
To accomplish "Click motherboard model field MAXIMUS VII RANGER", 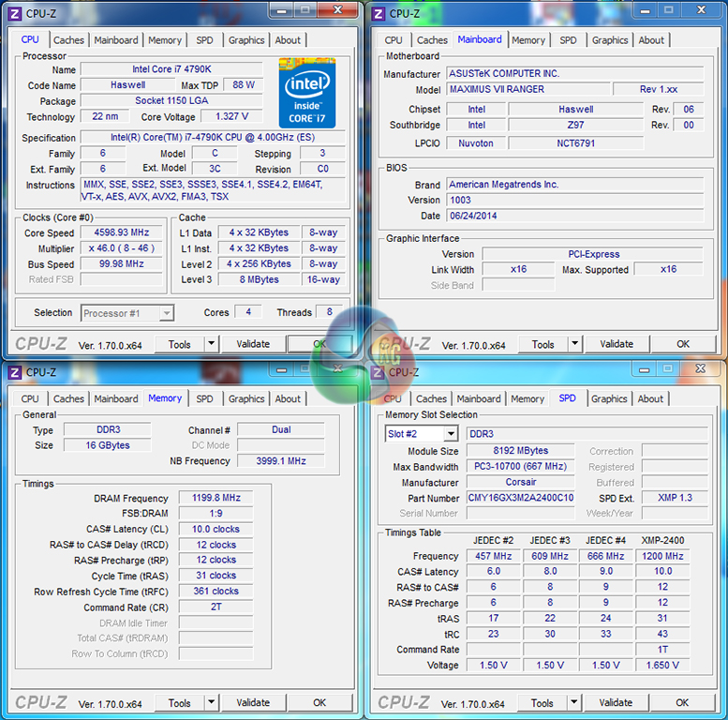I will pyautogui.click(x=528, y=89).
